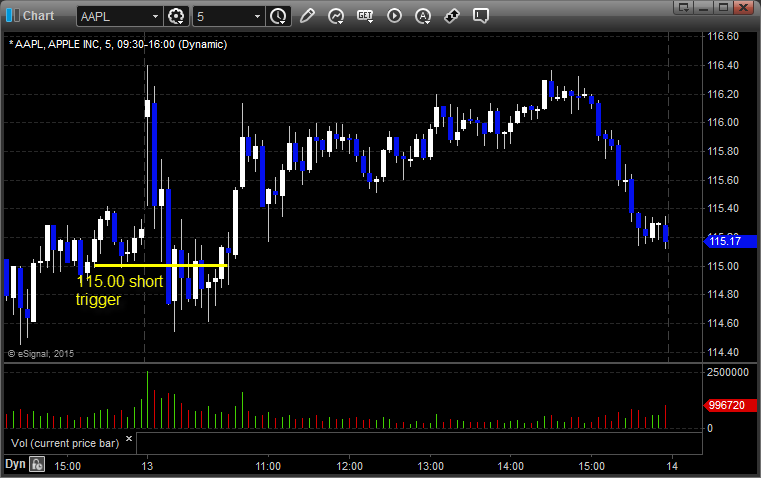Minimize the chart window
The height and width of the screenshot is (478, 761).
[703, 7]
